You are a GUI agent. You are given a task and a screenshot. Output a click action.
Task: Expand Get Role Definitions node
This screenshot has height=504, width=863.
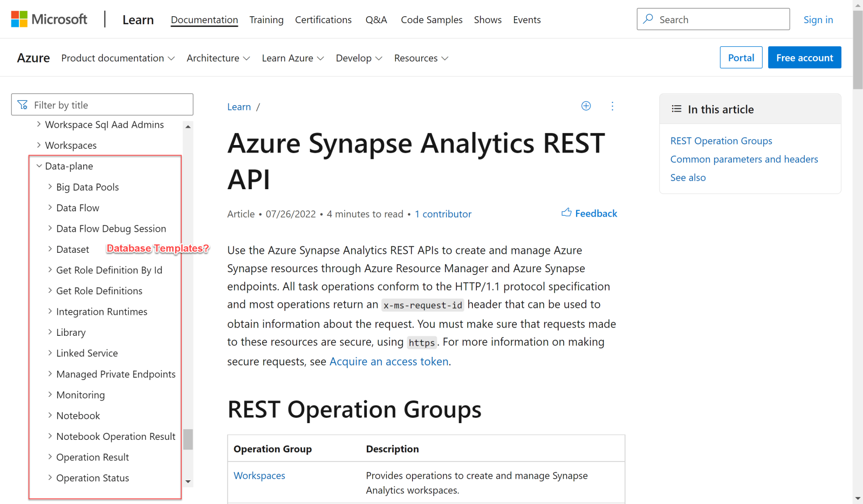point(50,291)
